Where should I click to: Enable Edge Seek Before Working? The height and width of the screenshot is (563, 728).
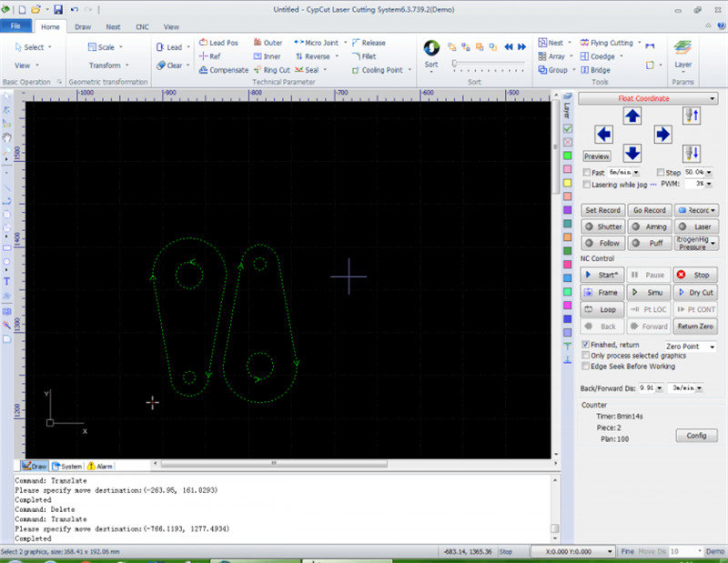[x=585, y=366]
